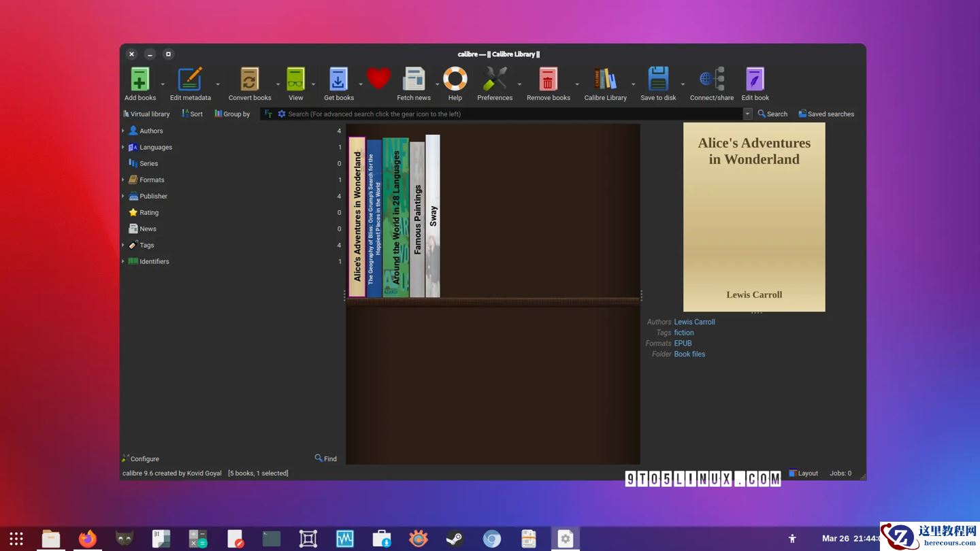
Task: Expand the Tags tree node
Action: point(123,245)
